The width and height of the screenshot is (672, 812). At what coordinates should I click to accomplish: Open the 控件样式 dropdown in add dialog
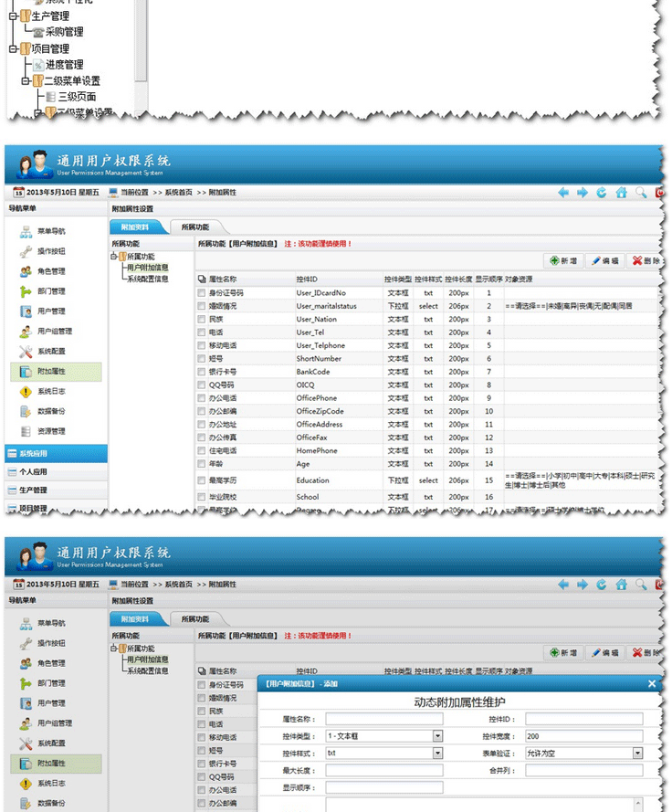tap(437, 753)
